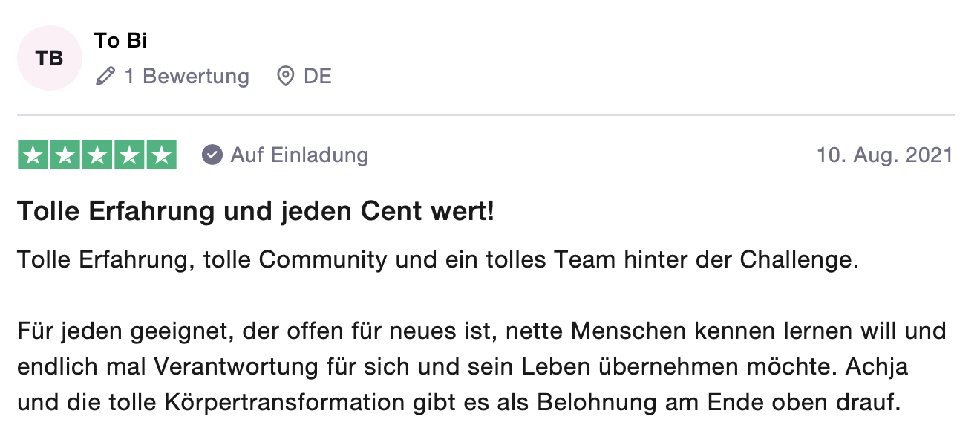Screen dimensions: 980x431
Task: Click the second green rating star
Action: 65,155
